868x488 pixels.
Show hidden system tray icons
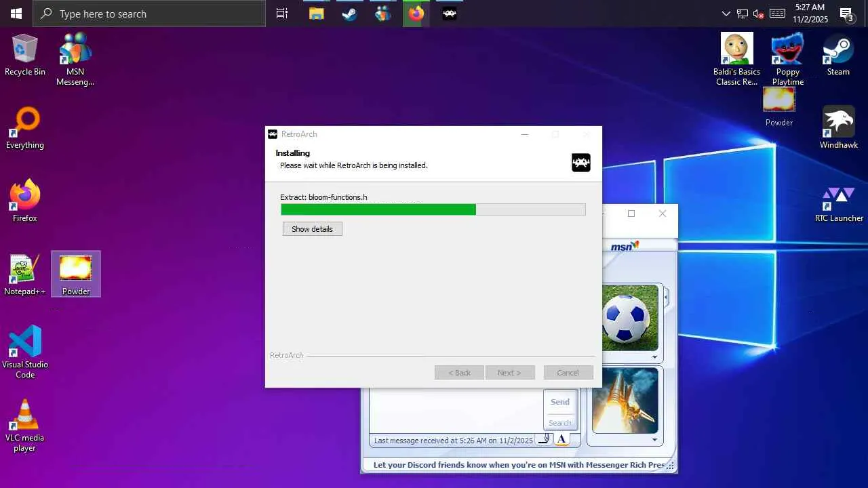pyautogui.click(x=726, y=14)
